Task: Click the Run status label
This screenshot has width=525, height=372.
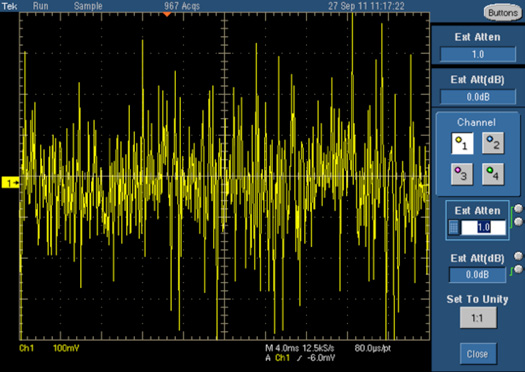Action: 41,6
